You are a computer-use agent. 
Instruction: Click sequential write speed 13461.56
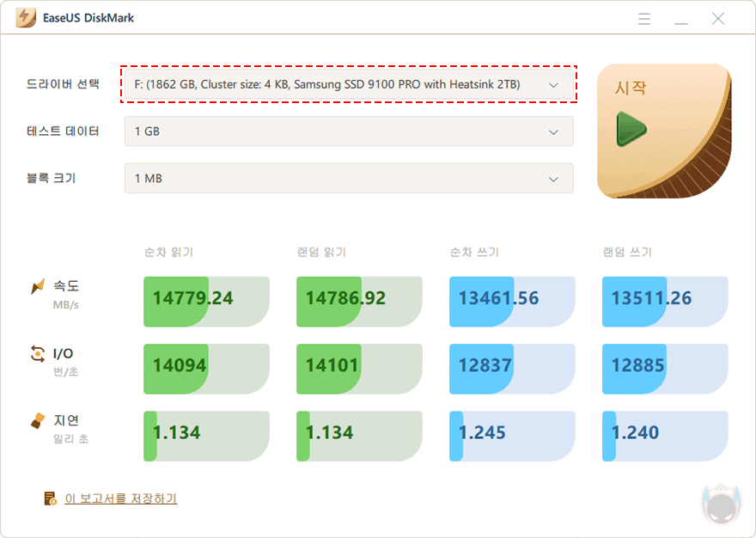[x=498, y=298]
